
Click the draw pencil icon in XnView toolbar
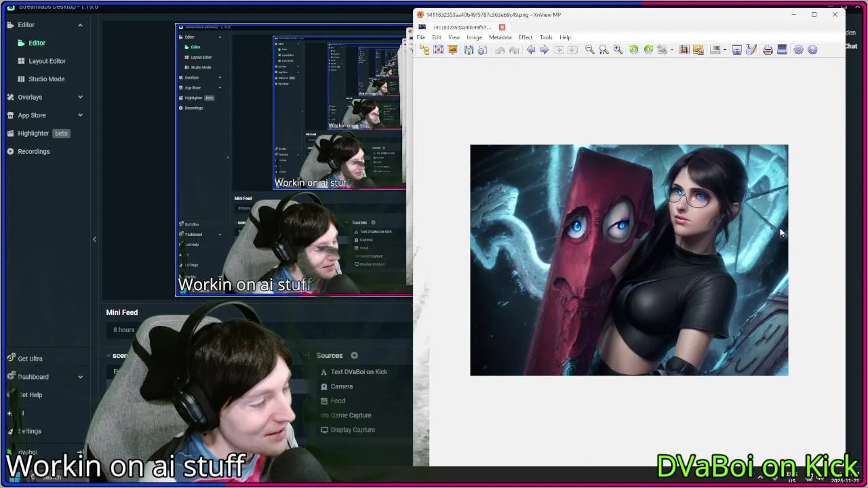(751, 49)
